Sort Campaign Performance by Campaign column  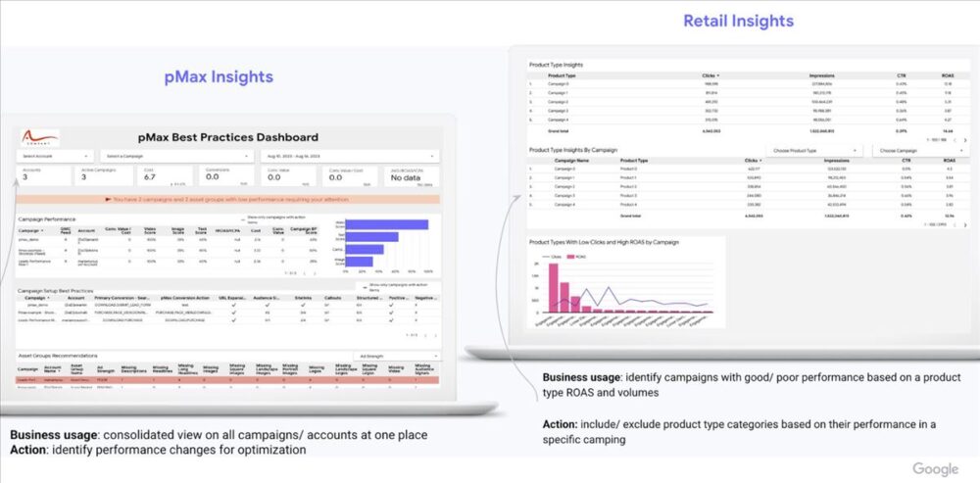click(x=30, y=230)
